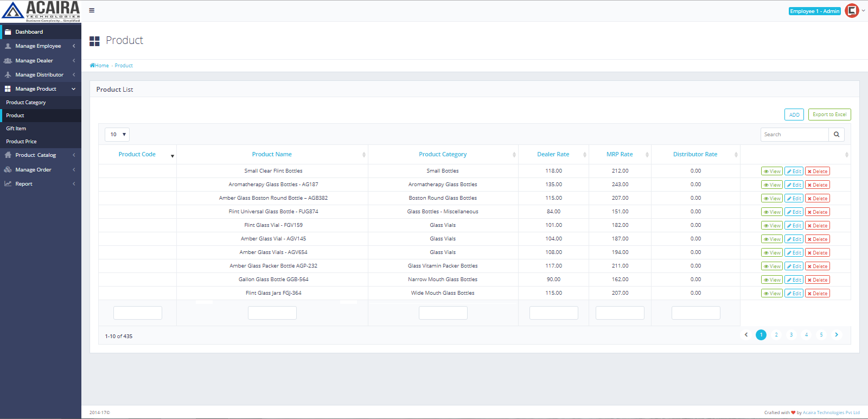This screenshot has width=868, height=419.
Task: Click the Search input field
Action: [x=794, y=135]
